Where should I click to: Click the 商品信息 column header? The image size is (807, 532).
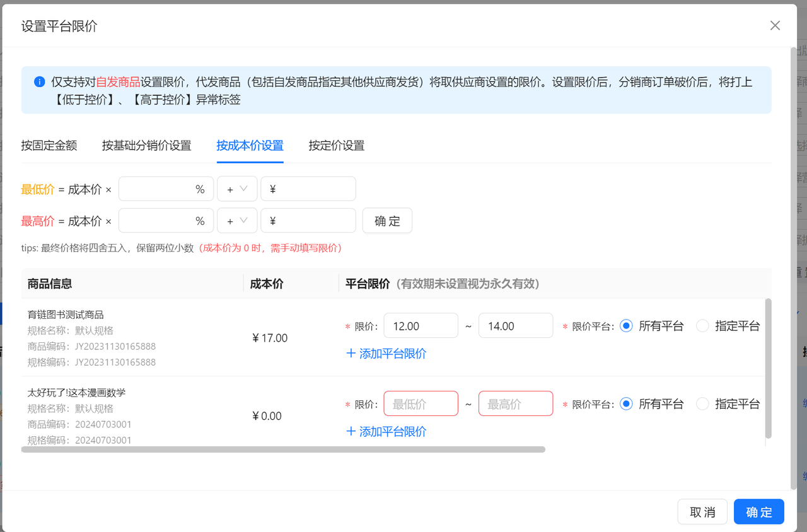(50, 284)
